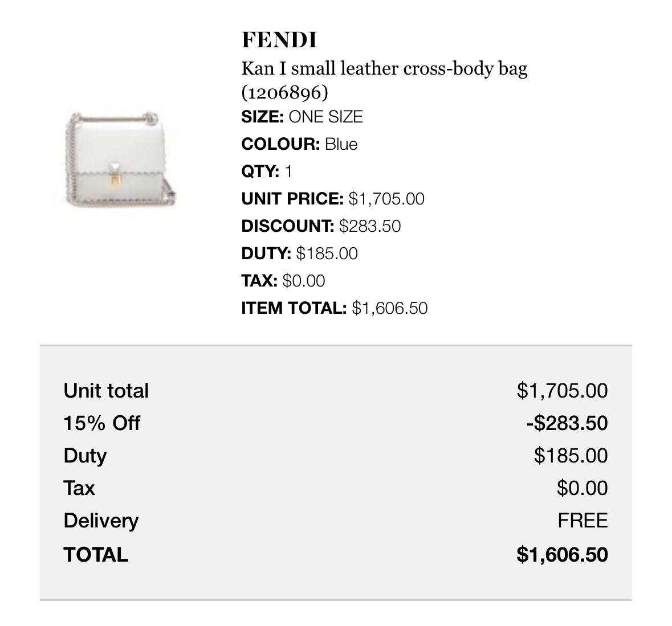Click the ITEM TOTAL line
The width and height of the screenshot is (672, 626).
click(334, 308)
